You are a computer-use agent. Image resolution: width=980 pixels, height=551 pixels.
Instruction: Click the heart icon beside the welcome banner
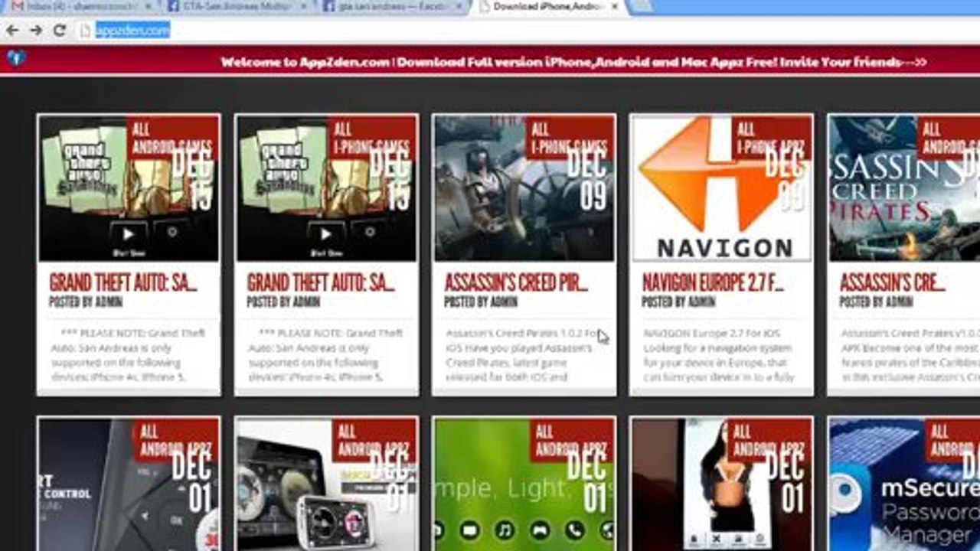16,58
